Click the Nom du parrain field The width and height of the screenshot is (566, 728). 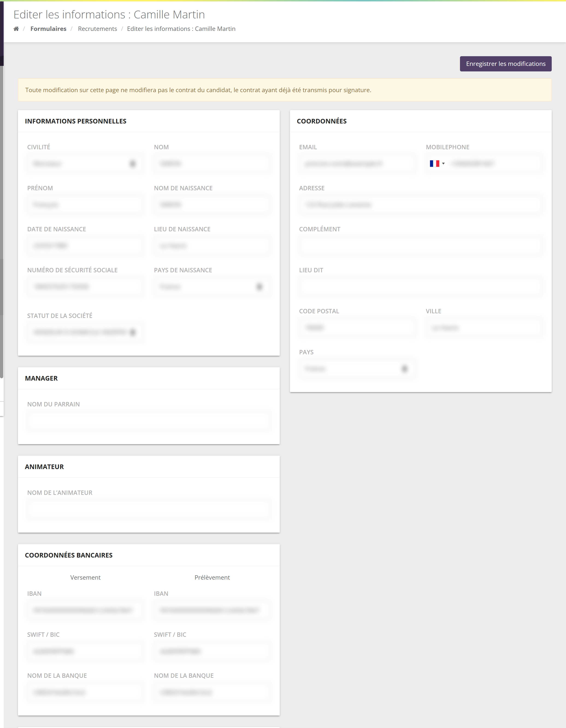point(149,421)
